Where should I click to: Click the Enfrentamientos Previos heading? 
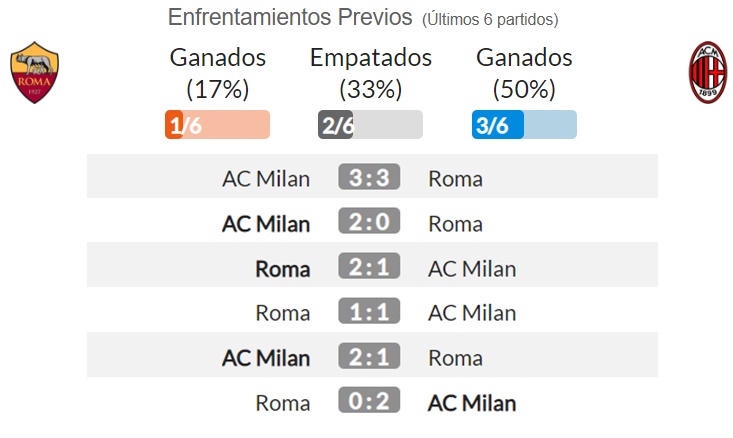point(290,17)
